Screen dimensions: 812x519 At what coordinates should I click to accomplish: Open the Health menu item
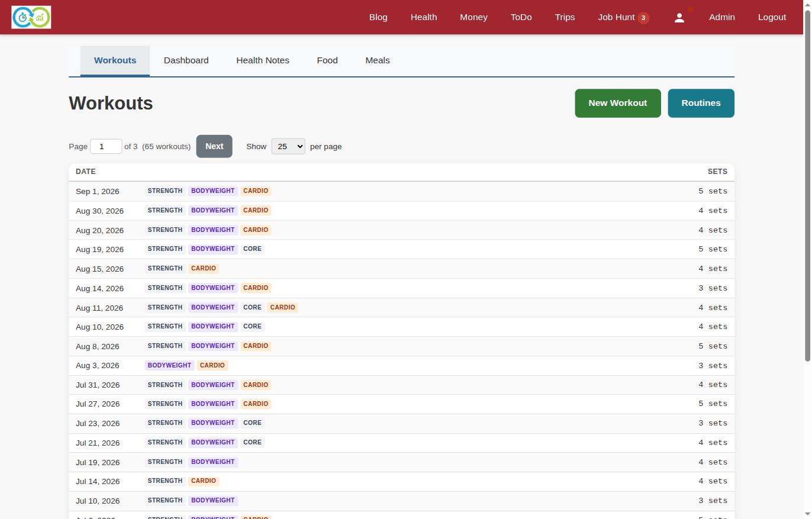tap(424, 17)
